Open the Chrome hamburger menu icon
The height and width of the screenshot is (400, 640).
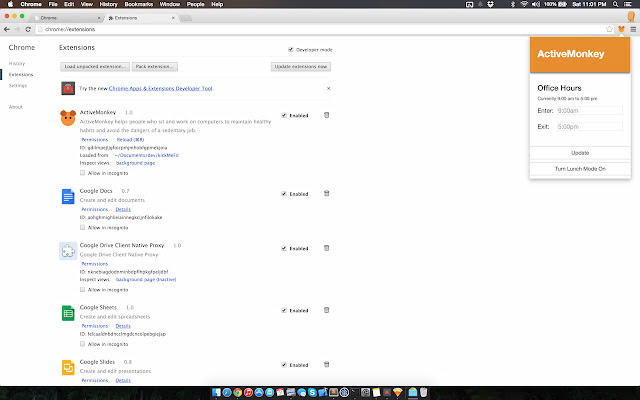click(x=633, y=29)
